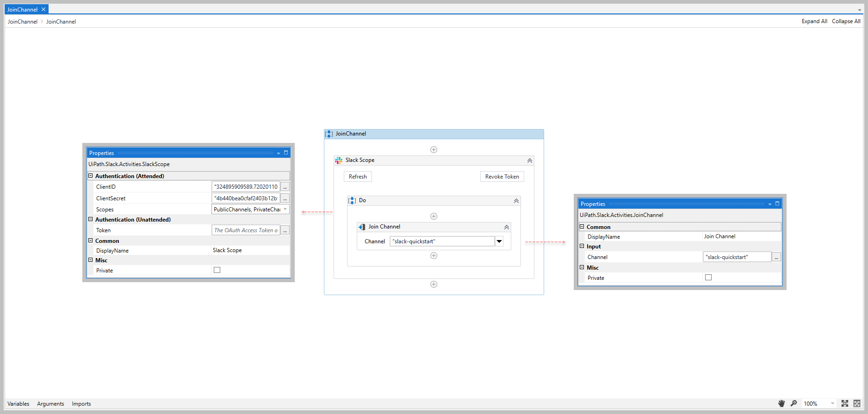Collapse Input section in JoinChannel properties
The image size is (868, 414).
tap(582, 246)
